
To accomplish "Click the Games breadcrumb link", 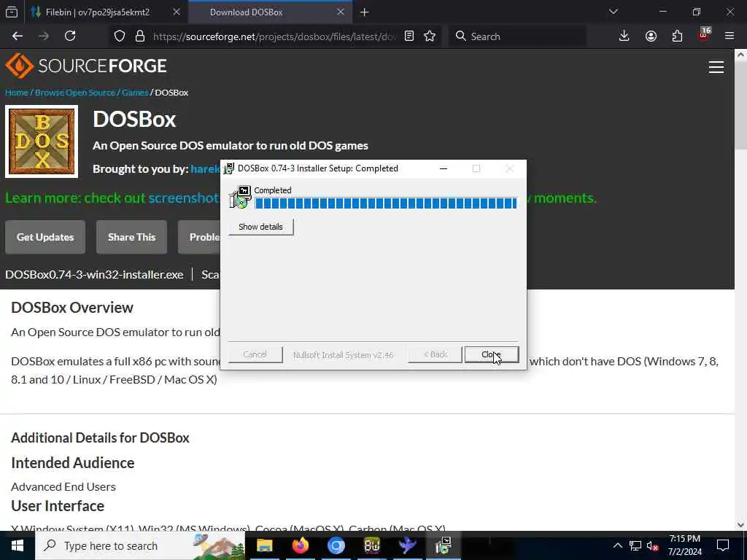I will coord(135,93).
